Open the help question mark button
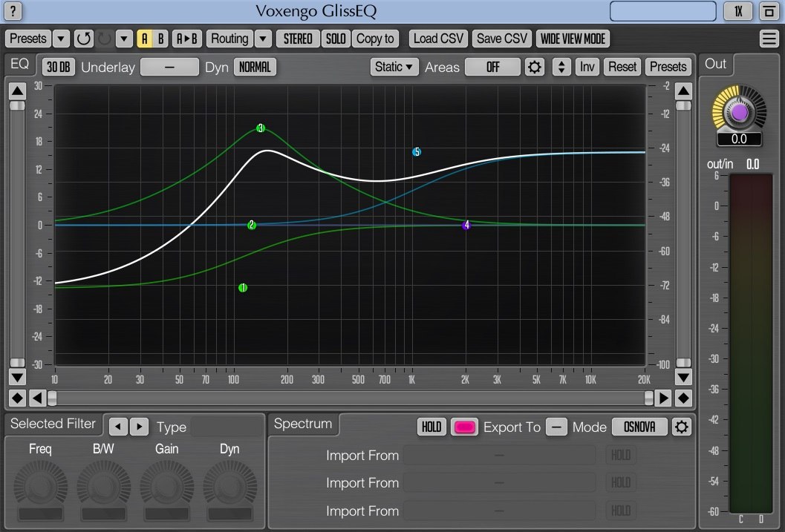 point(13,11)
